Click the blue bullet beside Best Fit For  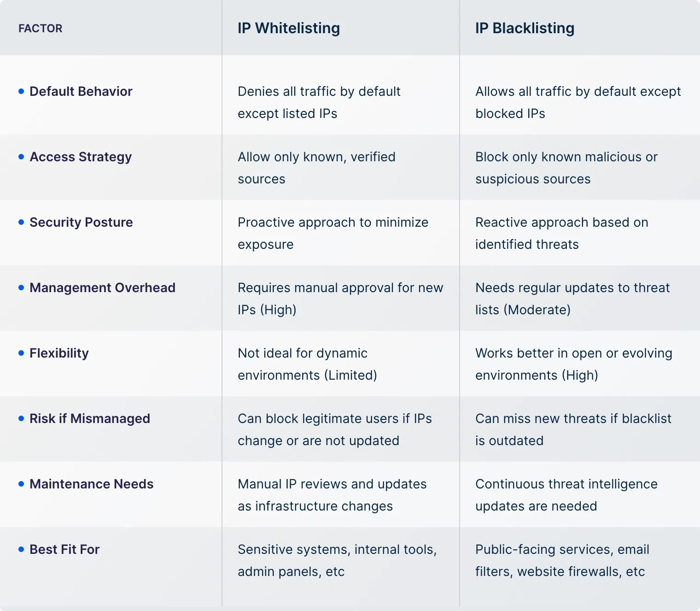[x=21, y=549]
